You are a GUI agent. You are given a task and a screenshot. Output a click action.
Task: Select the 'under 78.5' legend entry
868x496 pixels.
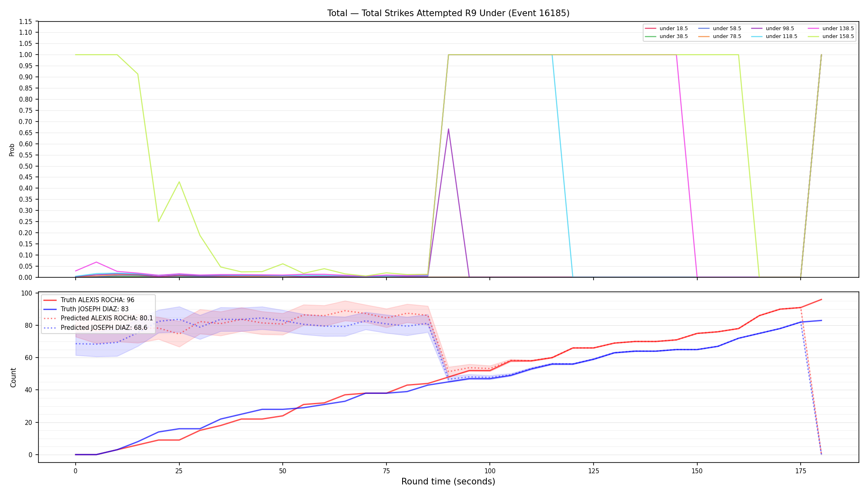(x=720, y=36)
